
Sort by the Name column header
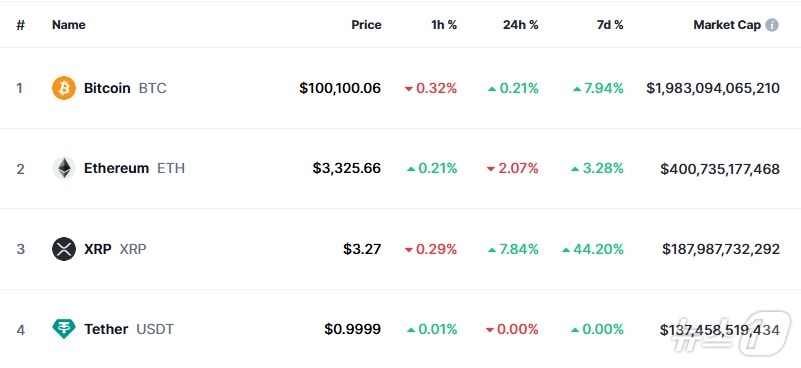68,25
